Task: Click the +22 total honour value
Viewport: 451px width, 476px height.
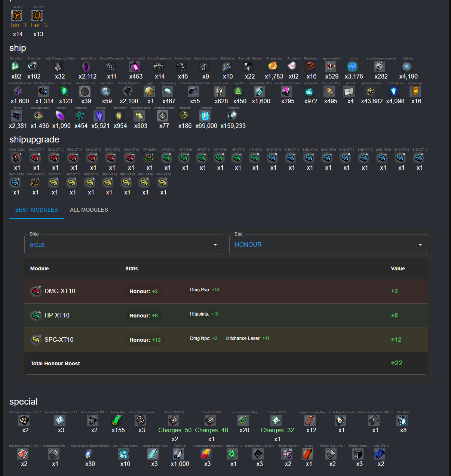Action: pos(396,363)
